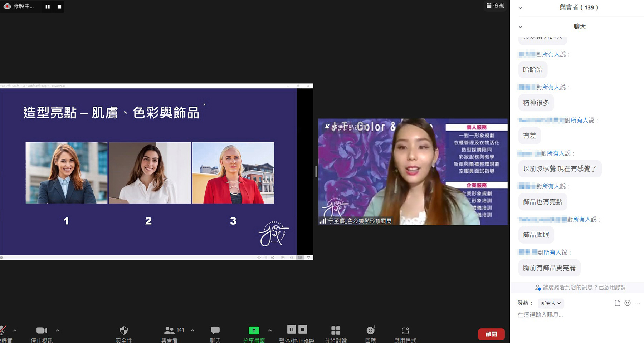Stop the recording with the top-left square button
Screen dimensions: 644x343
coord(59,6)
